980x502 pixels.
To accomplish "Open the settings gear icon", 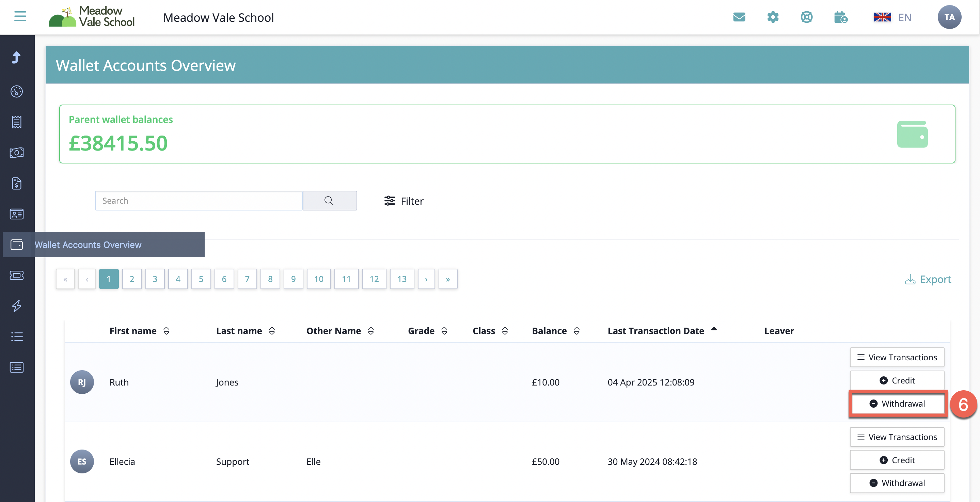I will [773, 17].
